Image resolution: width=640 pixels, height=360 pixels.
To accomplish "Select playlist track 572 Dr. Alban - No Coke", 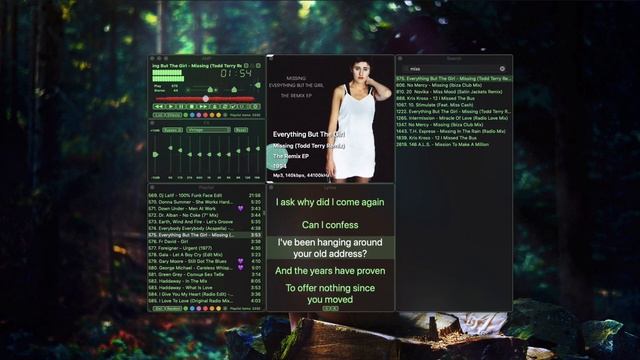I will [204, 215].
